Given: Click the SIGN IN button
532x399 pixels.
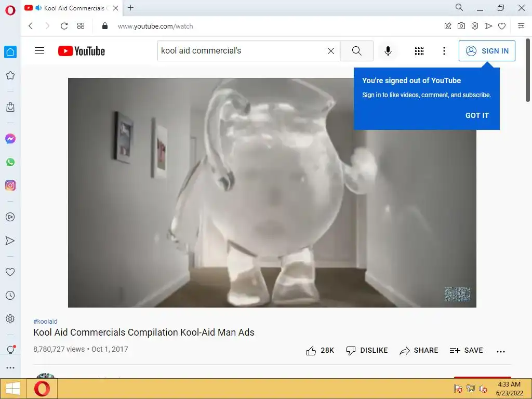Looking at the screenshot, I should coord(487,51).
